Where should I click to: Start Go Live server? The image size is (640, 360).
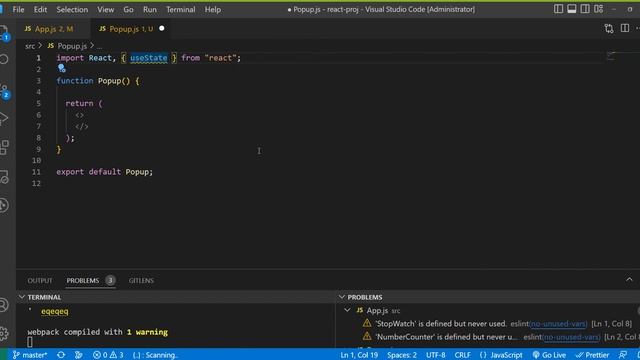pos(549,355)
